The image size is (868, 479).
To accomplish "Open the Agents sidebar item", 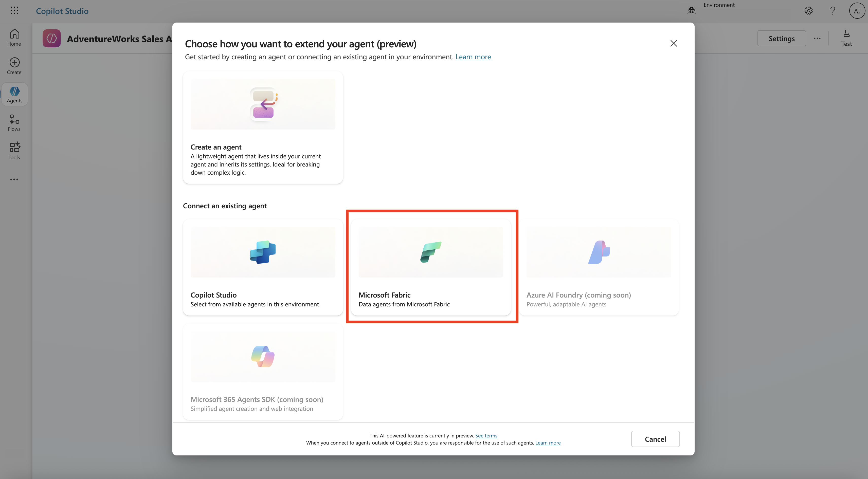I will pyautogui.click(x=14, y=94).
